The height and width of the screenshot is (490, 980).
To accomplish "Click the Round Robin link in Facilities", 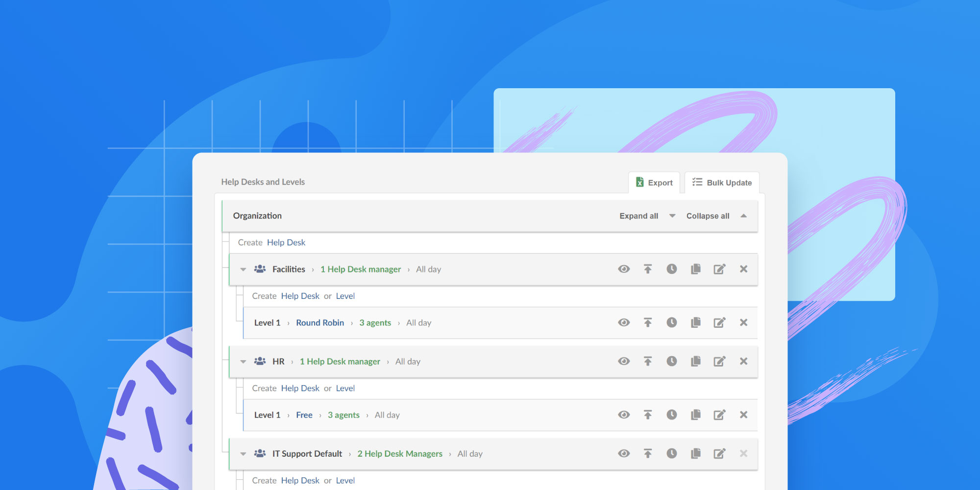I will [x=319, y=323].
